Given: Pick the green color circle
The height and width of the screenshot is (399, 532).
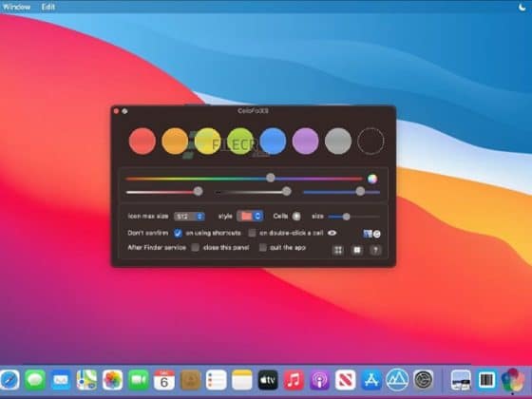Looking at the screenshot, I should [239, 142].
